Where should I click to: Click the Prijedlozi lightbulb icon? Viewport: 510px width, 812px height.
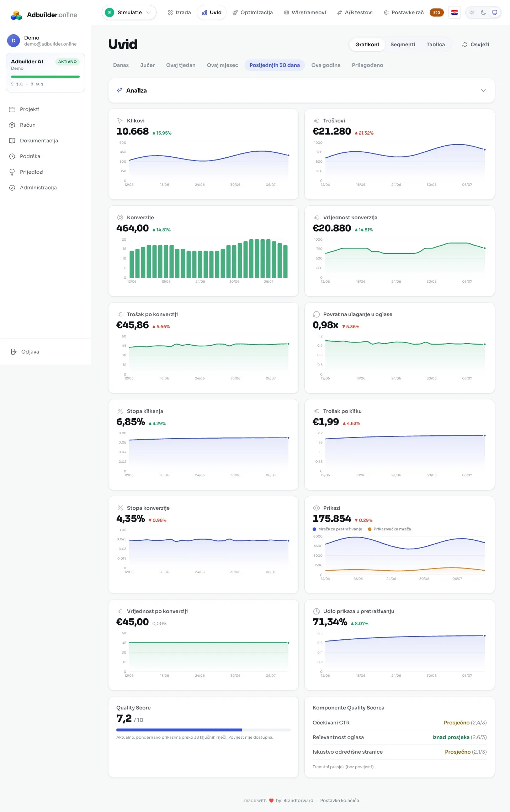tap(12, 172)
